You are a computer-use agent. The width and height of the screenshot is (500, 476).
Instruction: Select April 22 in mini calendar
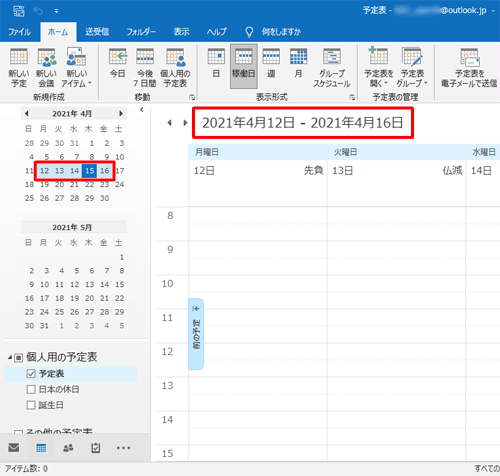89,184
